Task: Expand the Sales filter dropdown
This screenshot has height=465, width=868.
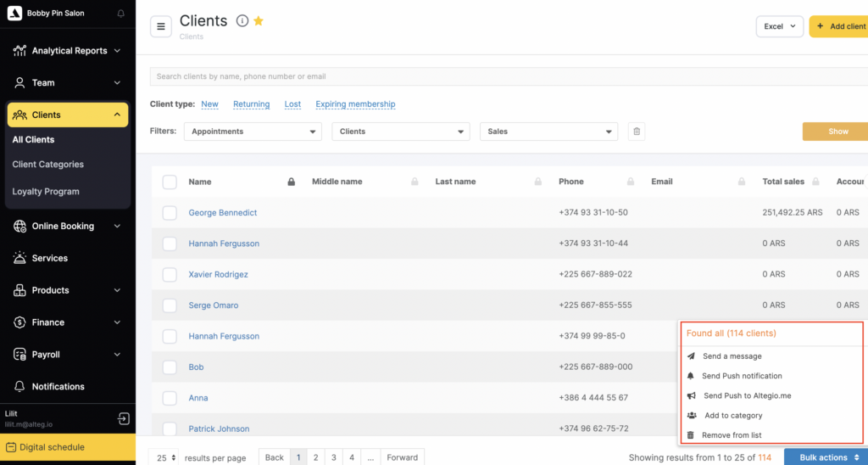Action: coord(548,132)
